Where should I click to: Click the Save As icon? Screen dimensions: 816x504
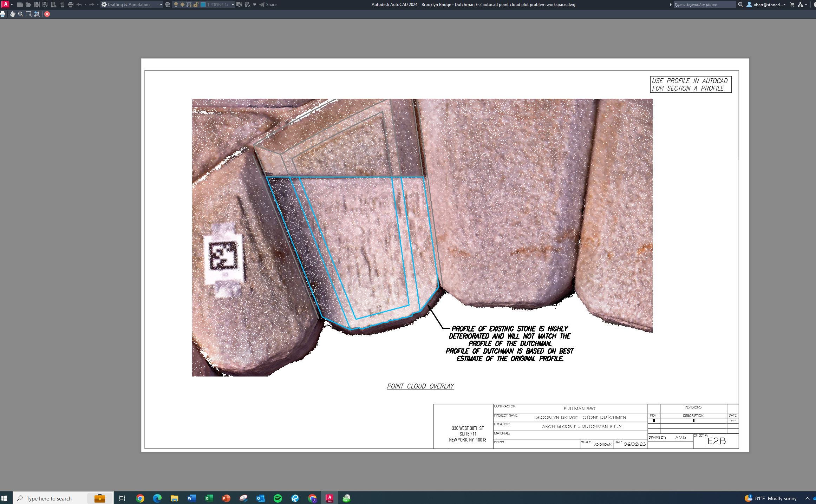point(45,5)
